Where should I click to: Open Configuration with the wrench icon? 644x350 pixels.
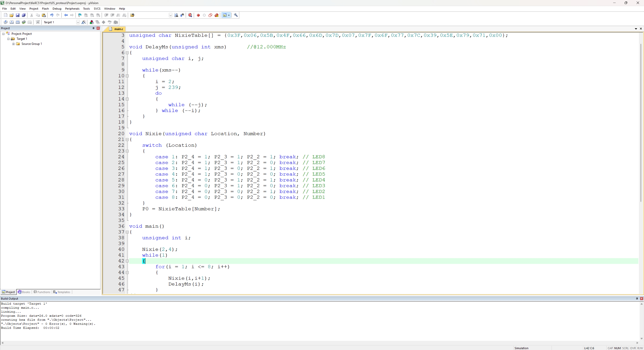pyautogui.click(x=236, y=15)
